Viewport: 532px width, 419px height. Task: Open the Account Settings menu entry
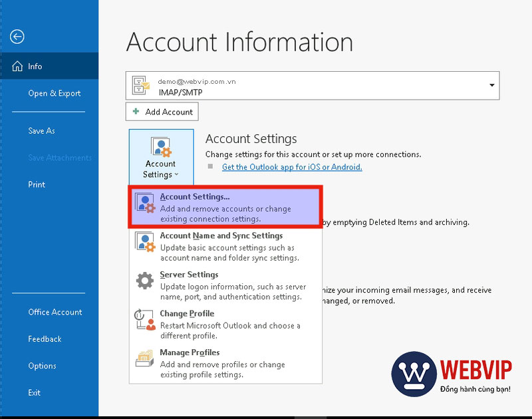(190, 198)
